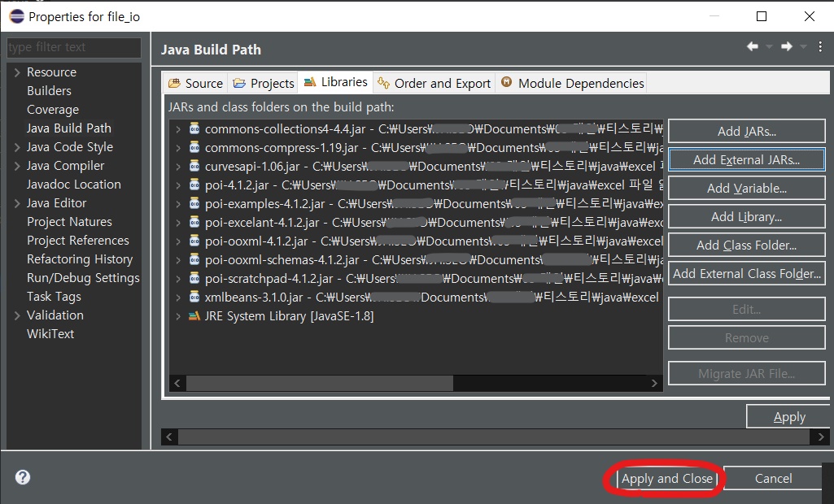Viewport: 834px width, 504px height.
Task: Click the poi-ooxml-schemas-4.1.2.jar jar icon
Action: pyautogui.click(x=194, y=259)
